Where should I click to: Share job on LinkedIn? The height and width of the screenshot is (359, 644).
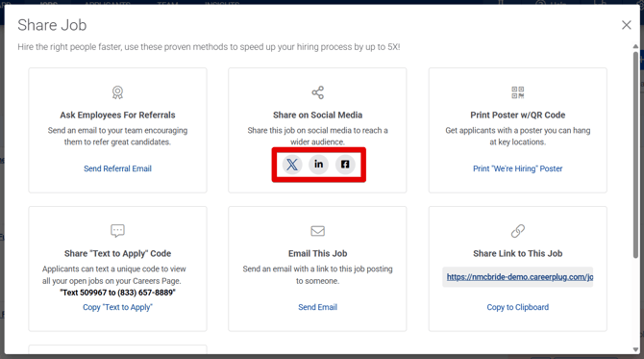(x=319, y=165)
